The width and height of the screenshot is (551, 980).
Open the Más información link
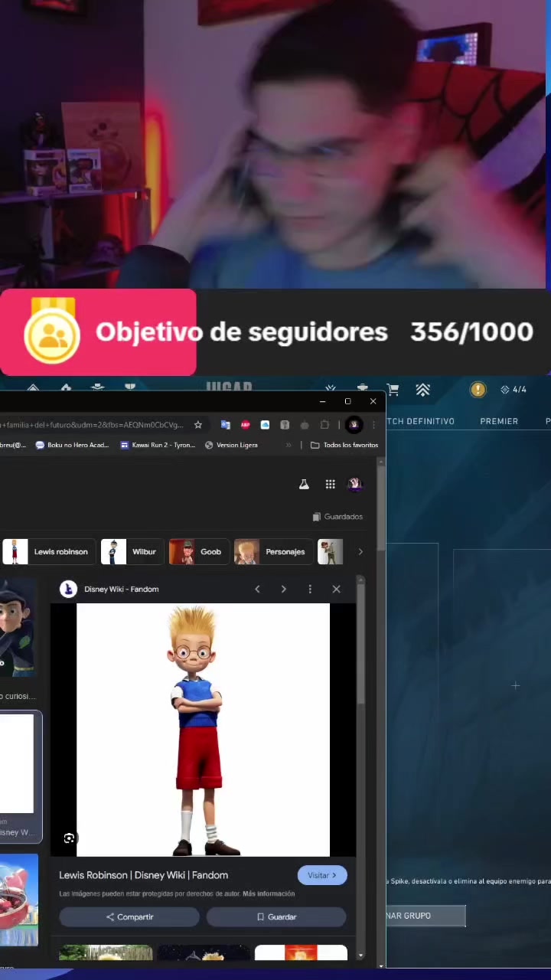[x=269, y=893]
